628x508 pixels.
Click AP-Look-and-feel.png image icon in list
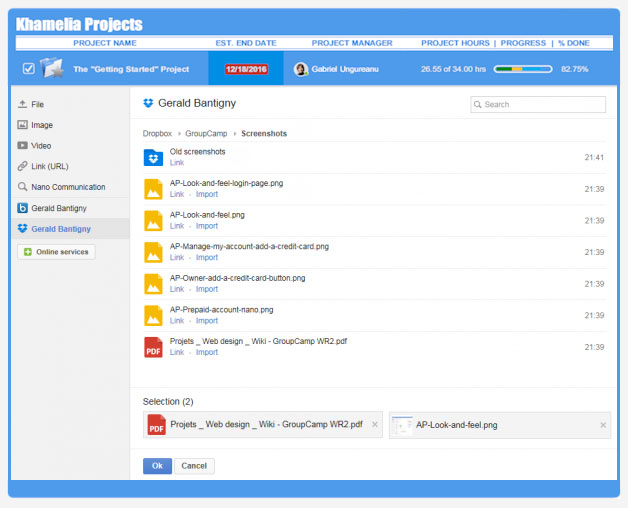coord(153,221)
